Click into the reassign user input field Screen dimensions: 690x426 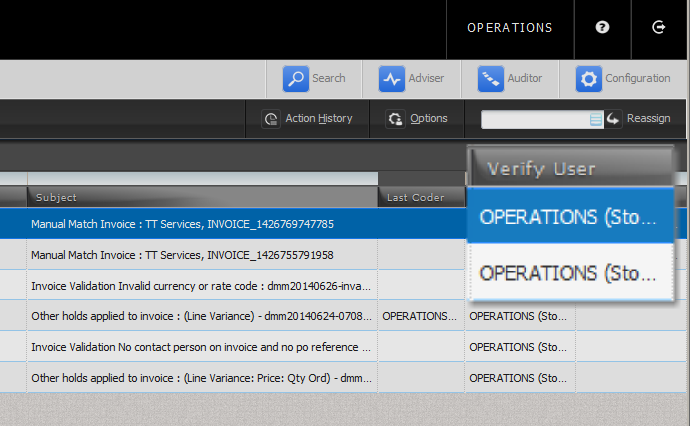(535, 119)
